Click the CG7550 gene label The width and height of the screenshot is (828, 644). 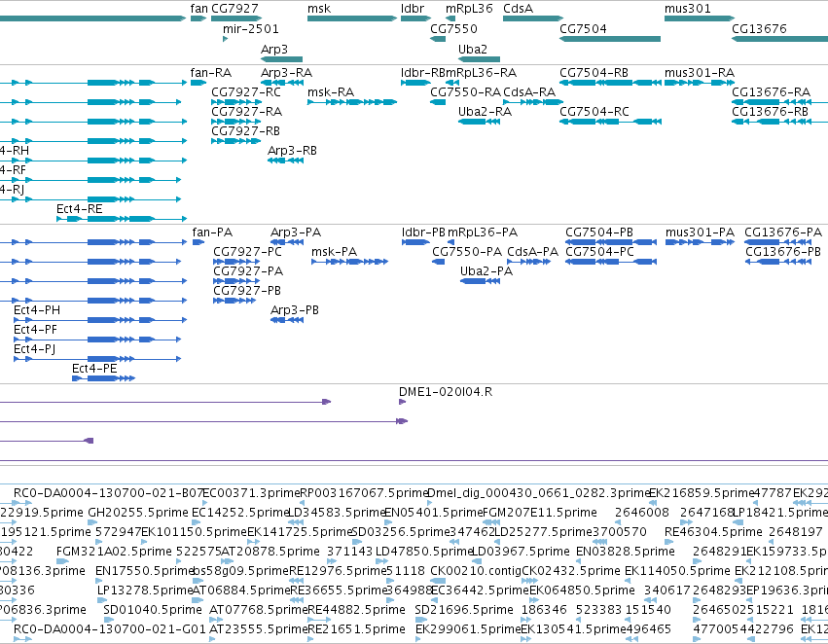[x=453, y=28]
